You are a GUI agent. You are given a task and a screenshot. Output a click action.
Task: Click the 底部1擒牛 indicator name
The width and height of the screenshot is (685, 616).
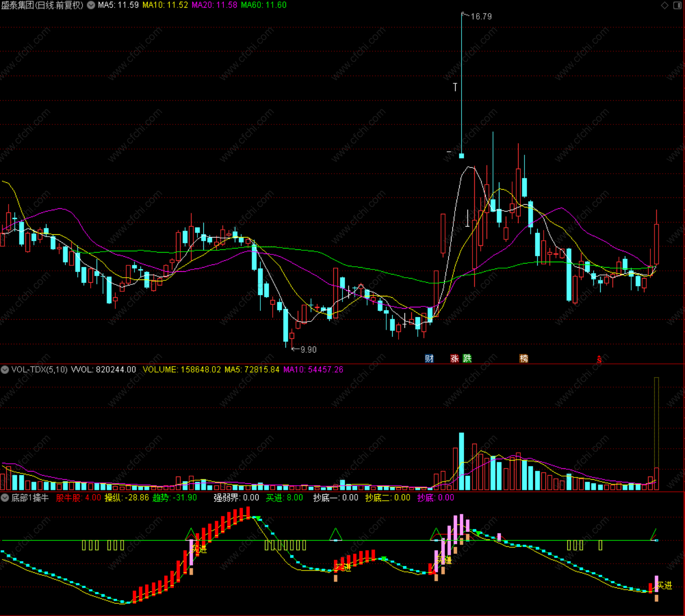[30, 497]
